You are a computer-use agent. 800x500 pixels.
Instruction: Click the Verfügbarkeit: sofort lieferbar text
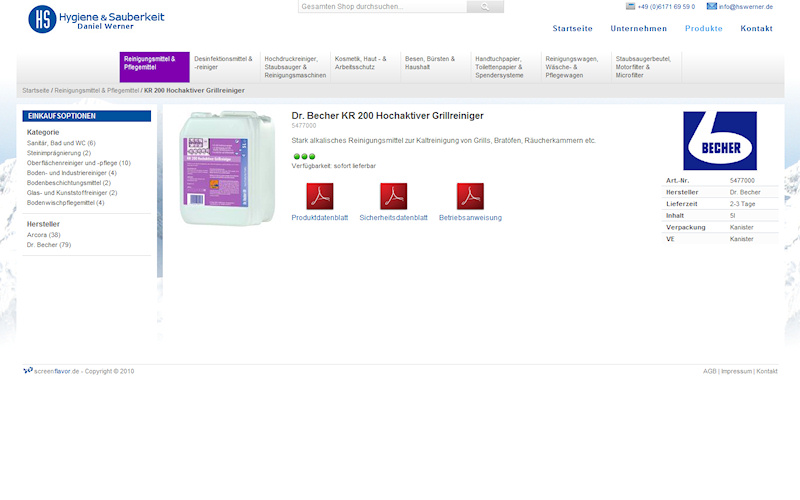click(334, 166)
